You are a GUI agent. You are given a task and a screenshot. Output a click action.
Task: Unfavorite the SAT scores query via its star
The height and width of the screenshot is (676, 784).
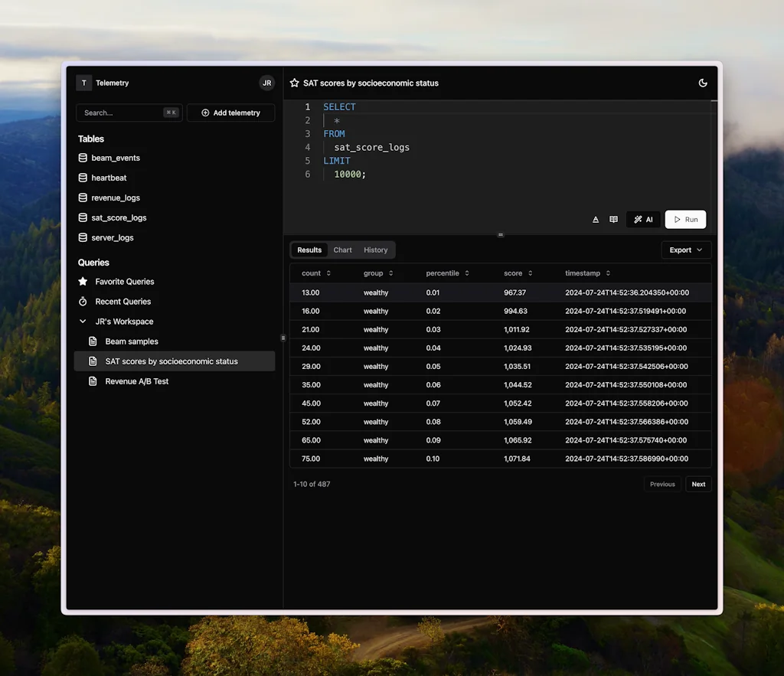(x=293, y=83)
